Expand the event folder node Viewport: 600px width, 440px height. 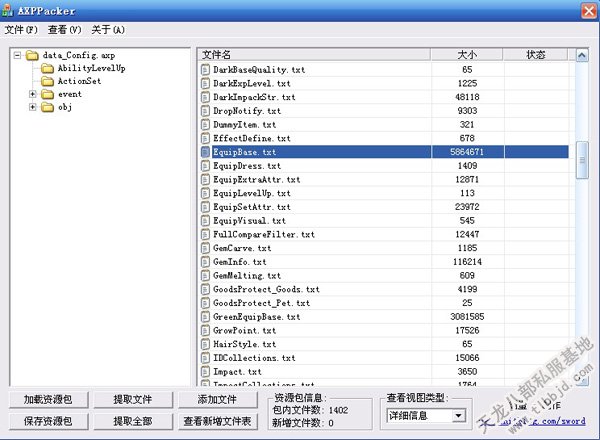click(33, 94)
